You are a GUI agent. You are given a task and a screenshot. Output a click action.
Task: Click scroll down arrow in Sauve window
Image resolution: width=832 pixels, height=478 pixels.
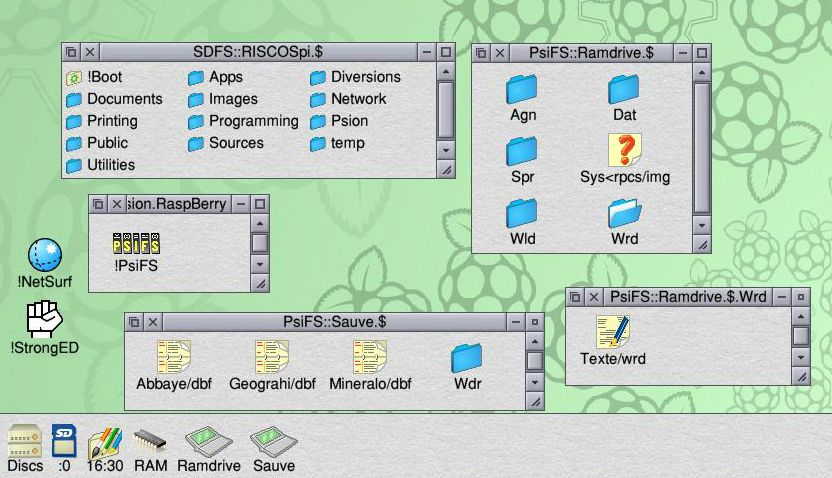[x=535, y=382]
